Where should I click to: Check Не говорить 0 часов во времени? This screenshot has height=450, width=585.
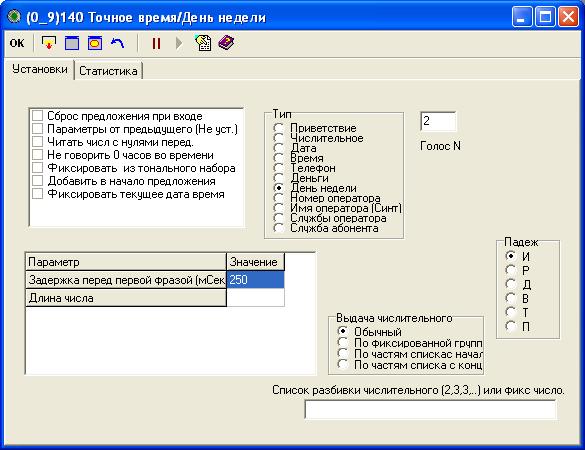click(x=38, y=155)
